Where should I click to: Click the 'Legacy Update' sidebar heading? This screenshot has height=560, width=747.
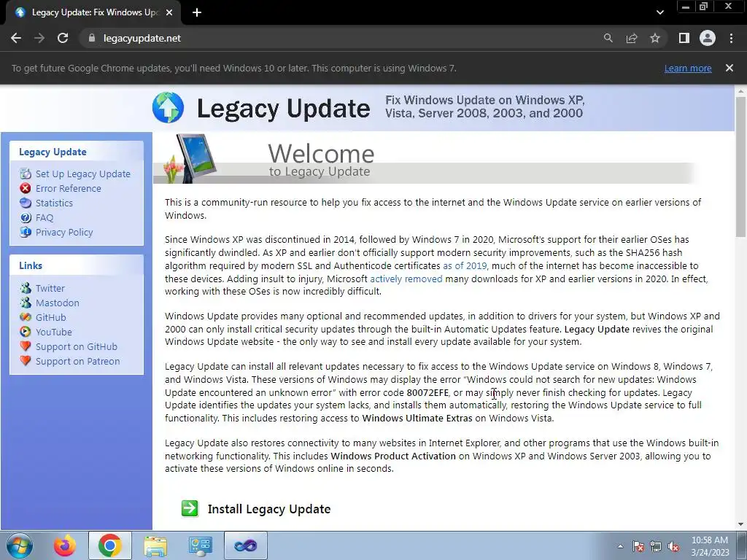pyautogui.click(x=53, y=152)
